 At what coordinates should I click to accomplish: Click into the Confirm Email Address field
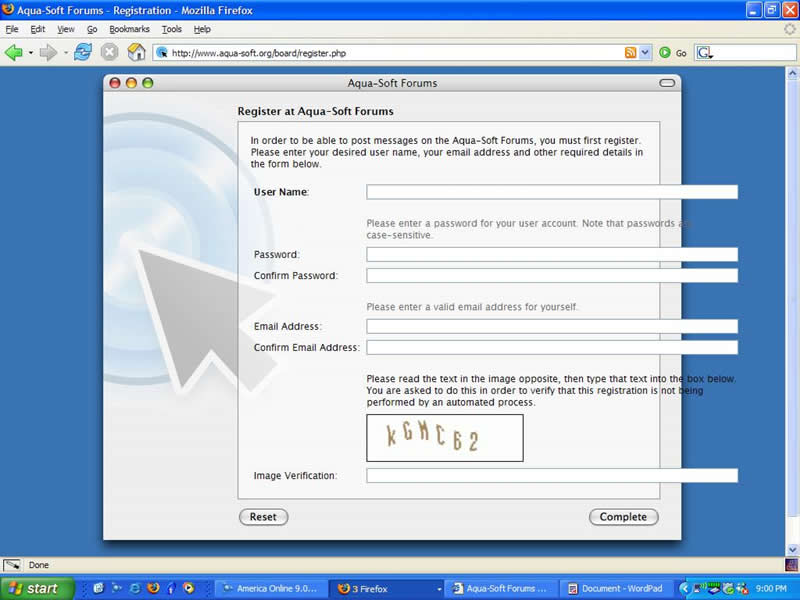(552, 347)
